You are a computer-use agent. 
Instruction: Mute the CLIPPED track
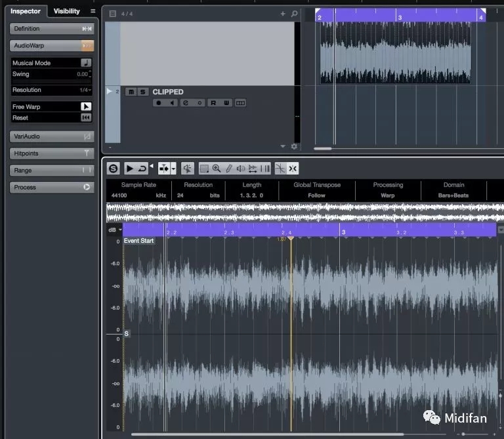coord(131,92)
